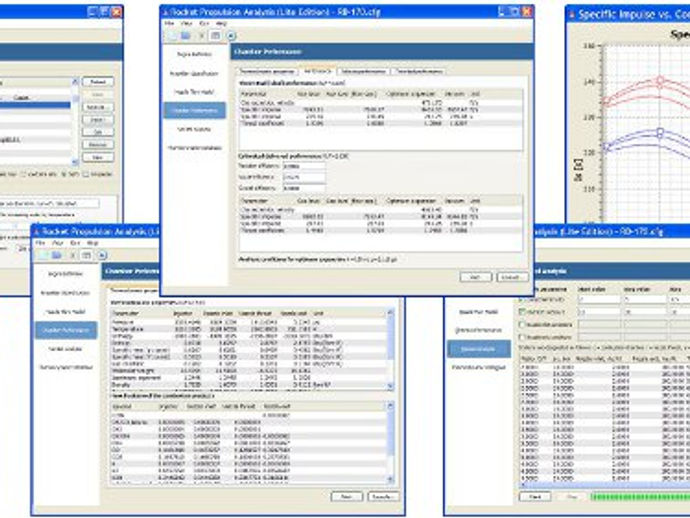Click scroll-up arrow of thermodynamic properties table
The width and height of the screenshot is (690, 518).
(390, 313)
